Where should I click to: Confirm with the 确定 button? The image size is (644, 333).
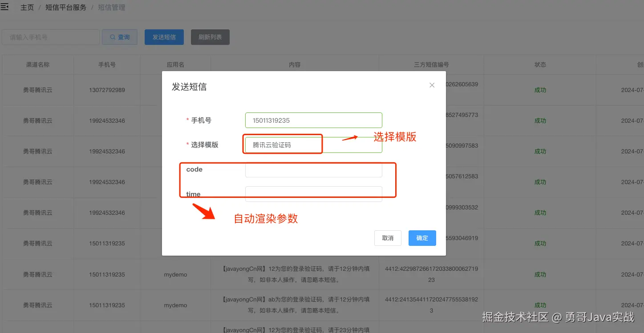click(422, 238)
